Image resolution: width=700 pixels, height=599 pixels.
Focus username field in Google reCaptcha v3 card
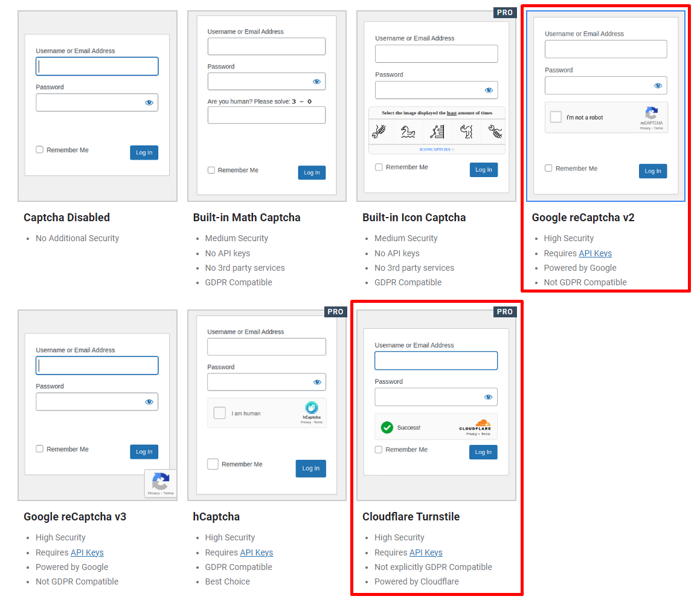[x=97, y=366]
